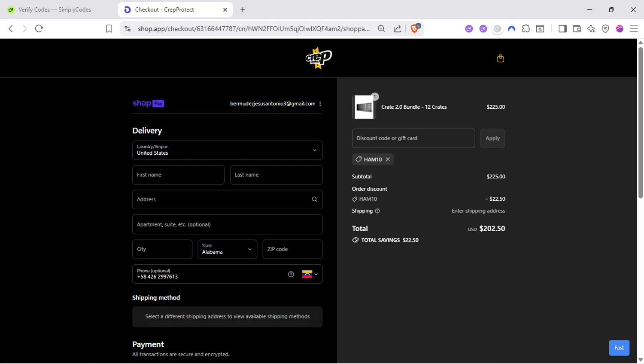Click the Crate 2.0 Bundle - 12 Crates title

pyautogui.click(x=414, y=107)
